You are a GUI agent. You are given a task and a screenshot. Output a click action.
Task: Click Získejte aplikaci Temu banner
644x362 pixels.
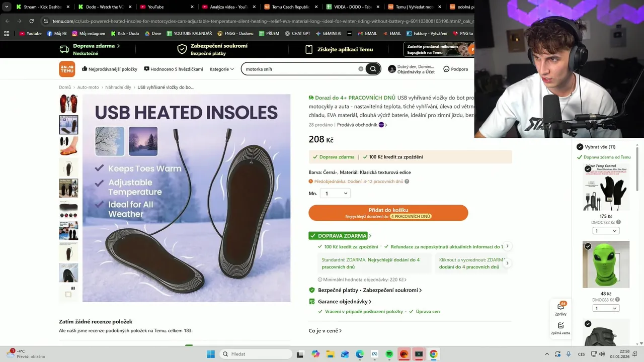(x=340, y=49)
